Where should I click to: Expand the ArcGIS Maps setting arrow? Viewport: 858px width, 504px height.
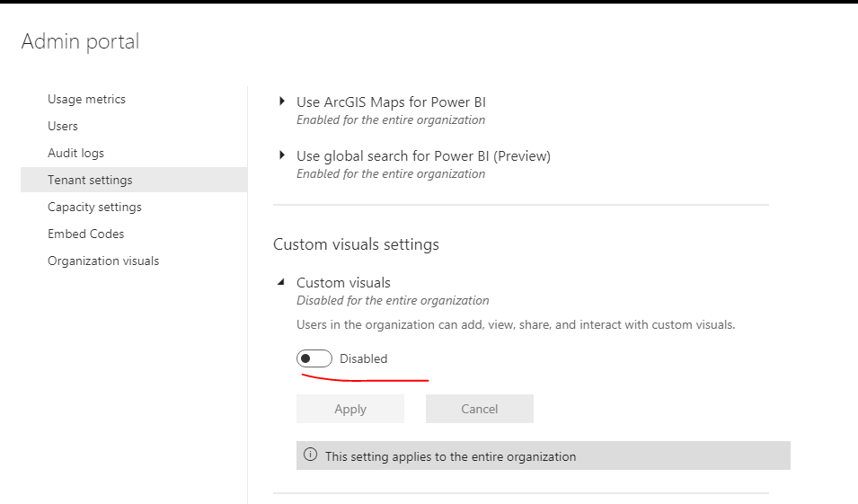point(282,102)
